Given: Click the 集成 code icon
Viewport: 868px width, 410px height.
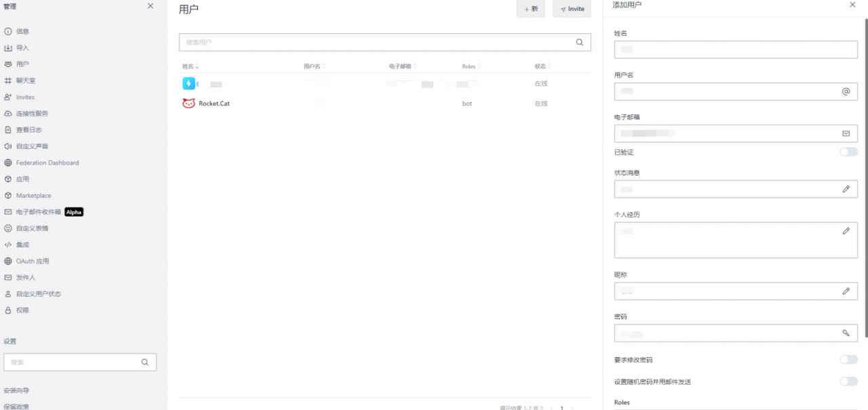Looking at the screenshot, I should pyautogui.click(x=8, y=245).
